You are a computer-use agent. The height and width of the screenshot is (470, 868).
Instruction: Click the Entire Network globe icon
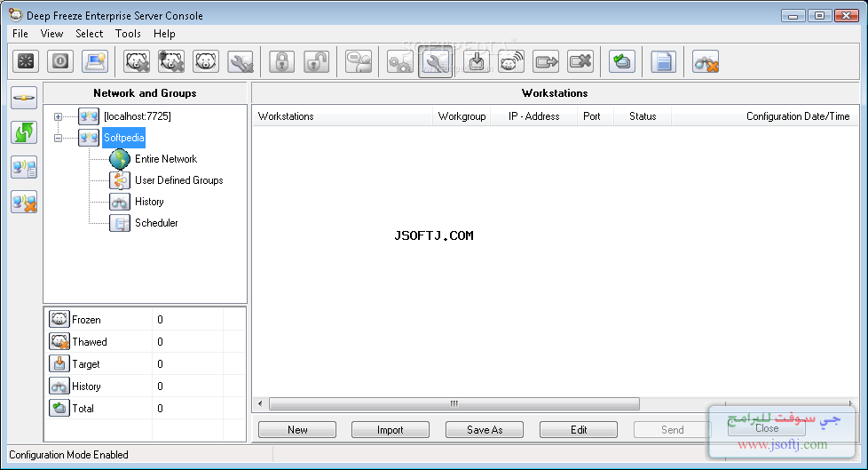(120, 159)
